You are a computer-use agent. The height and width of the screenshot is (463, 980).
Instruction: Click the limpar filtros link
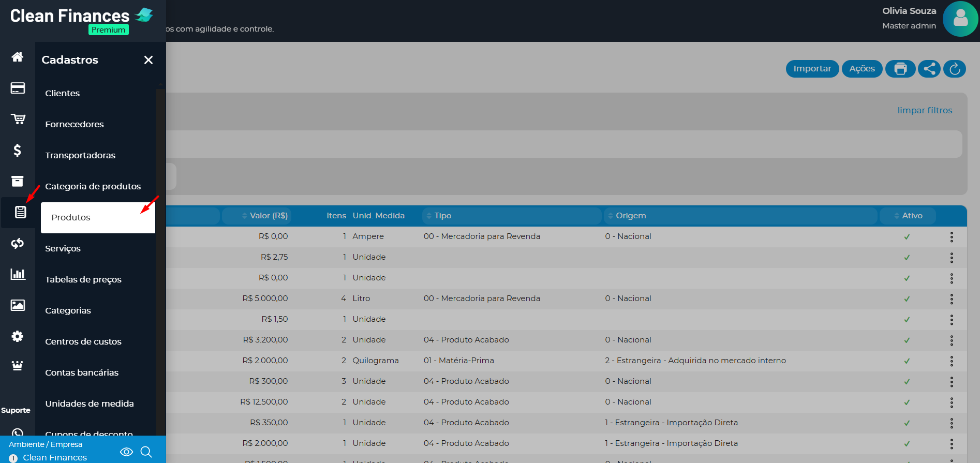[925, 110]
